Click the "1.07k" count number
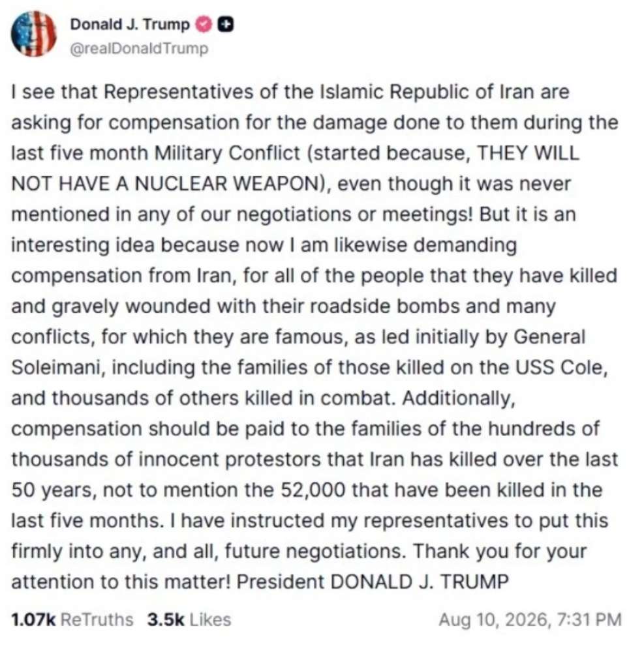 point(33,619)
